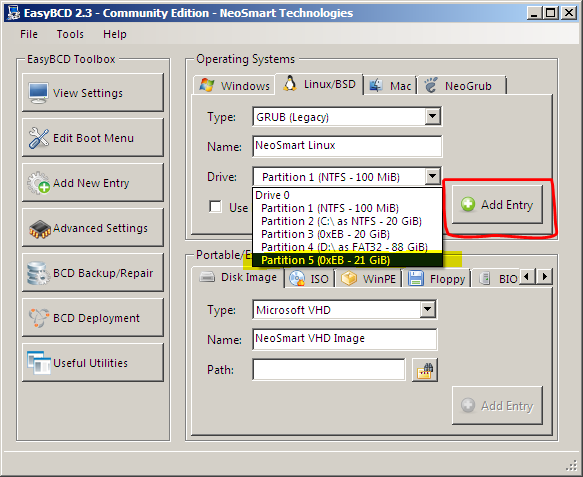Expand the Microsoft VHD type dropdown

[x=428, y=309]
